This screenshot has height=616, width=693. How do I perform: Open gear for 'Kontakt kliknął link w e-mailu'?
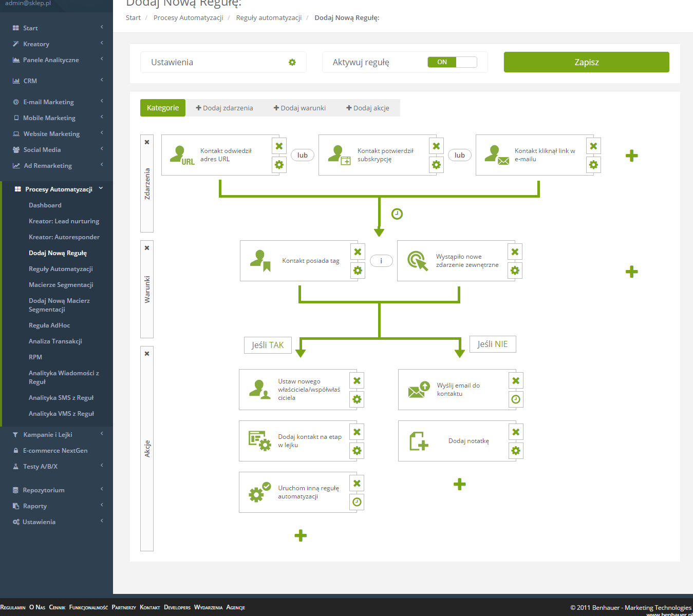click(593, 165)
